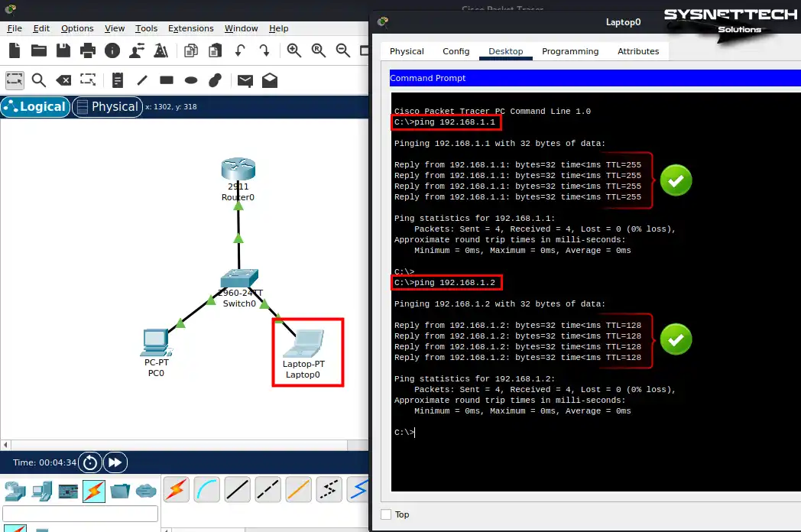Select Switch0 in the topology
801x532 pixels.
click(239, 279)
